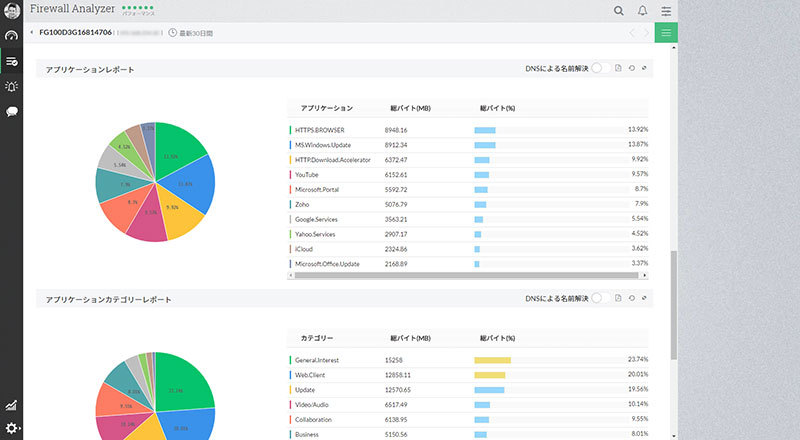Open the chat bubble icon in sidebar
Screen dimensions: 800x440
tap(11, 112)
